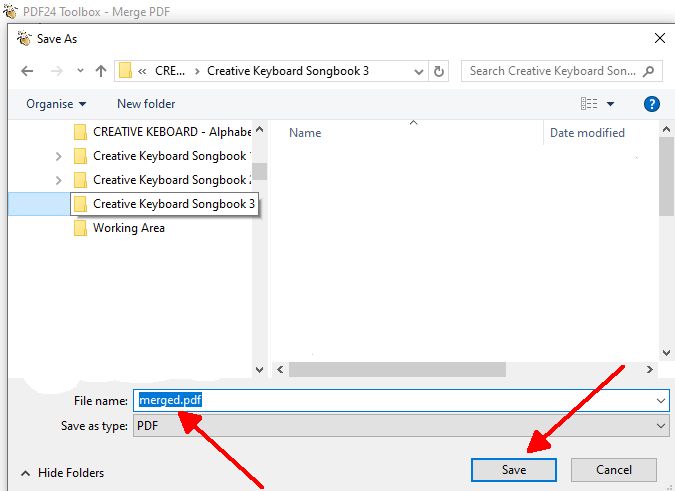The height and width of the screenshot is (491, 675).
Task: Click the search magnifier icon
Action: click(x=649, y=71)
